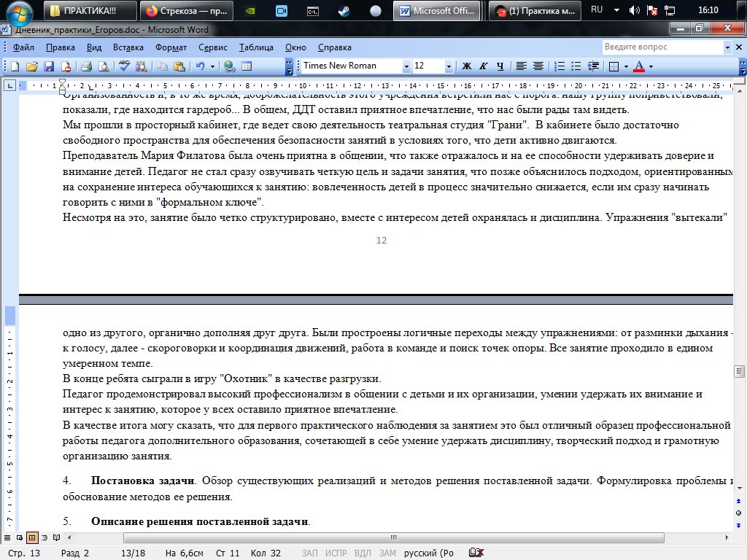Run the ABC spelling check

coord(124,66)
